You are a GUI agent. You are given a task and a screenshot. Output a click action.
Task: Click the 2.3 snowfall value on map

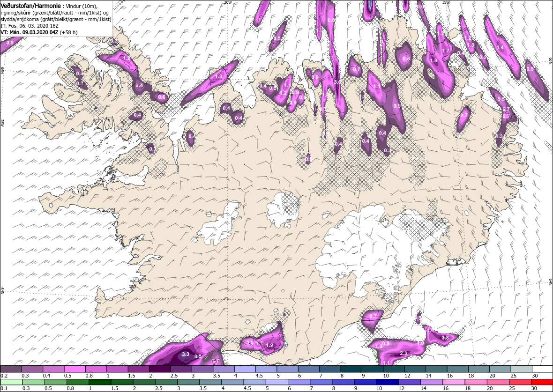click(404, 353)
